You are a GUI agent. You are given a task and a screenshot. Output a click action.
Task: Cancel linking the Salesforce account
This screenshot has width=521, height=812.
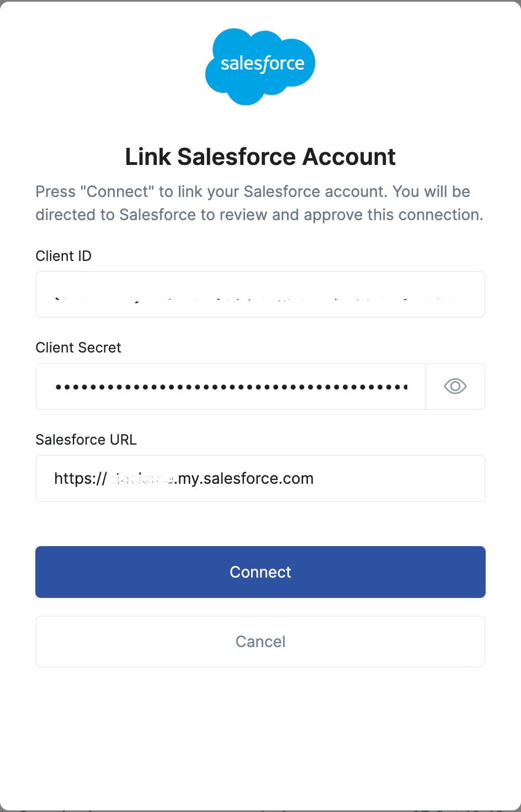point(260,641)
